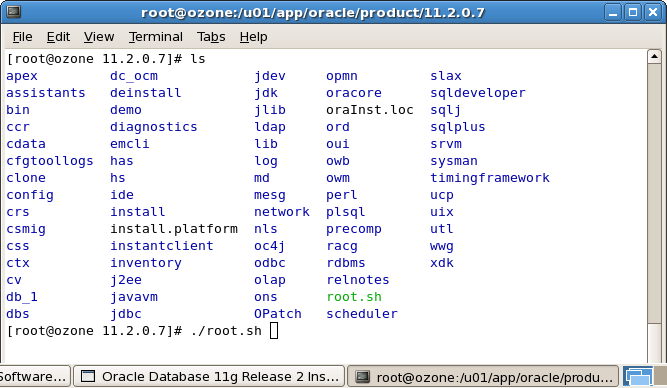Click the emcli directory name
The width and height of the screenshot is (667, 388).
click(130, 144)
